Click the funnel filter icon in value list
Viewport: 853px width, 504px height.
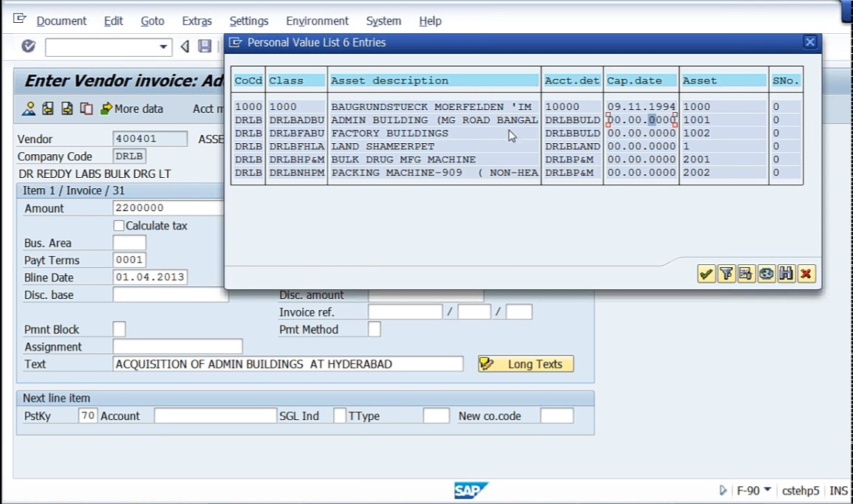pos(726,274)
